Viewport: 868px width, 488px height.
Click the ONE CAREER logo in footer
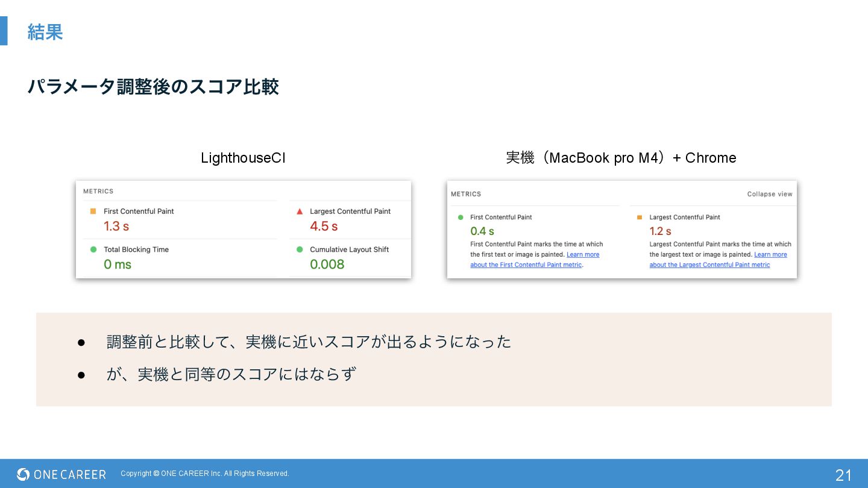click(61, 474)
